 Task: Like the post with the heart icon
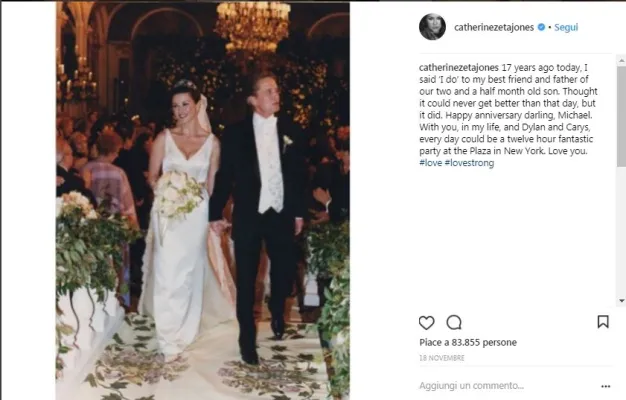point(427,322)
